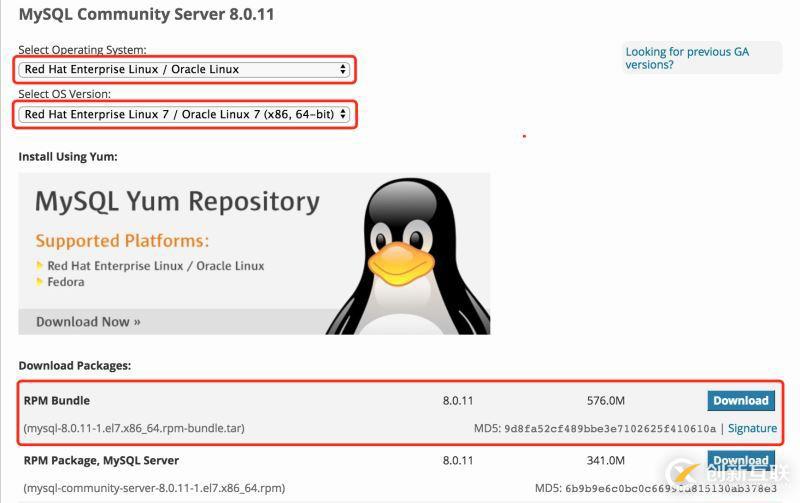800x503 pixels.
Task: Click the 576.0M size value
Action: click(x=606, y=400)
